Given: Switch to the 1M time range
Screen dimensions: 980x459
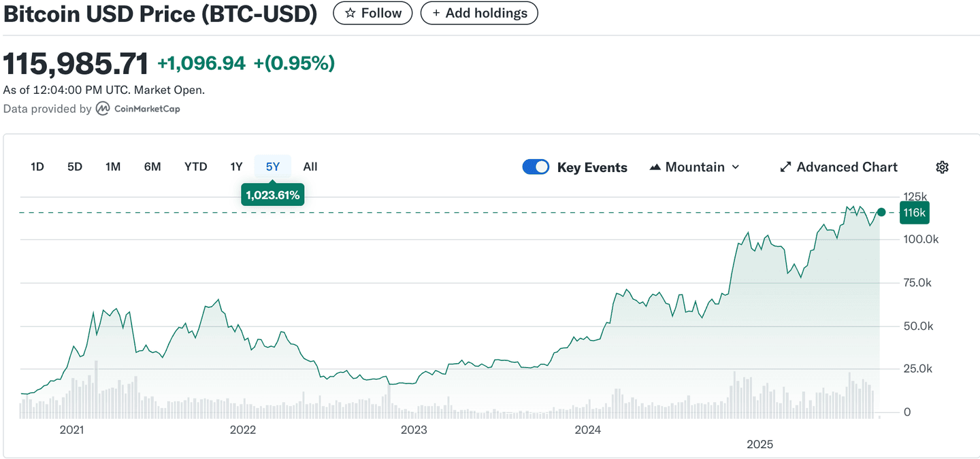Looking at the screenshot, I should click(x=113, y=167).
